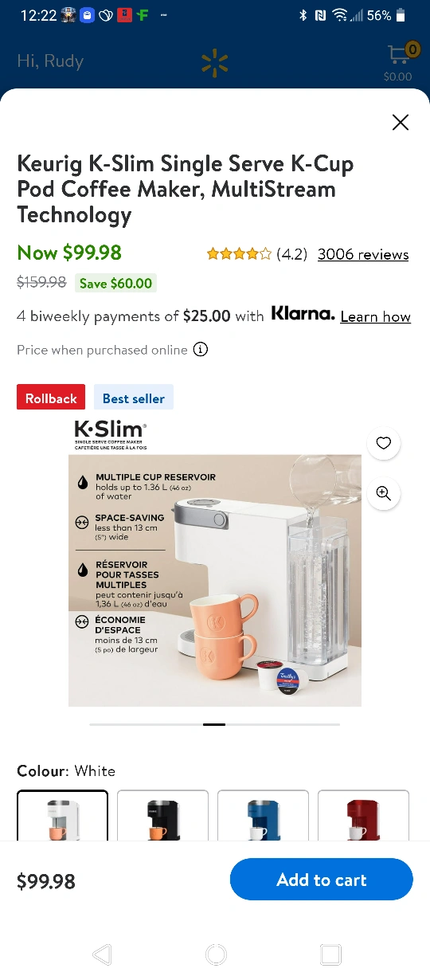
Task: Close the product details sheet
Action: (401, 122)
